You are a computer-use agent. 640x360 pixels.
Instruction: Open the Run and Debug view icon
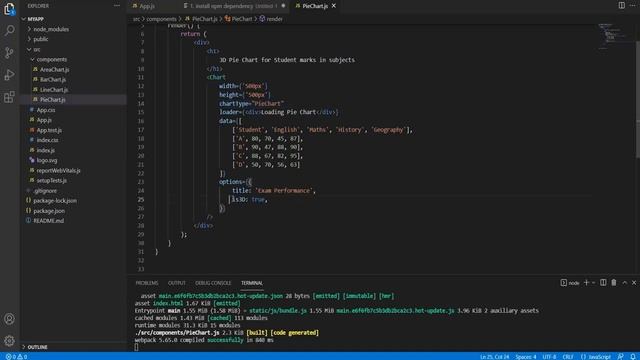[9, 75]
